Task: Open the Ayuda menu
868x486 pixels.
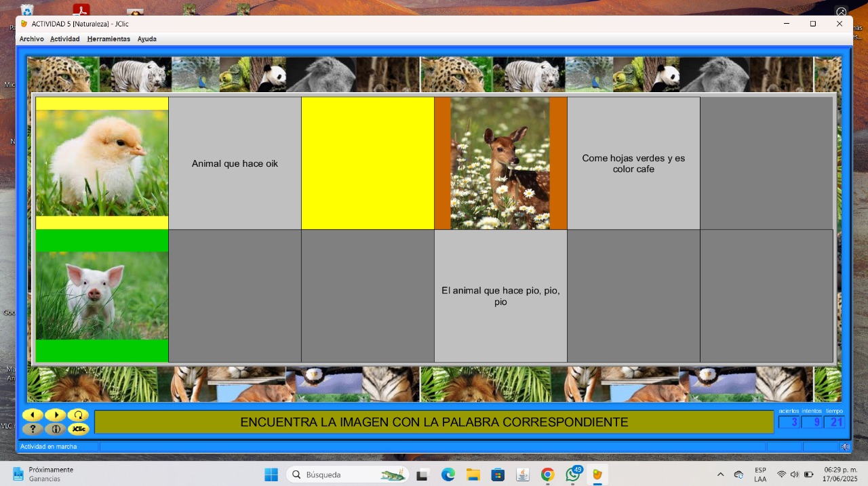Action: [147, 39]
